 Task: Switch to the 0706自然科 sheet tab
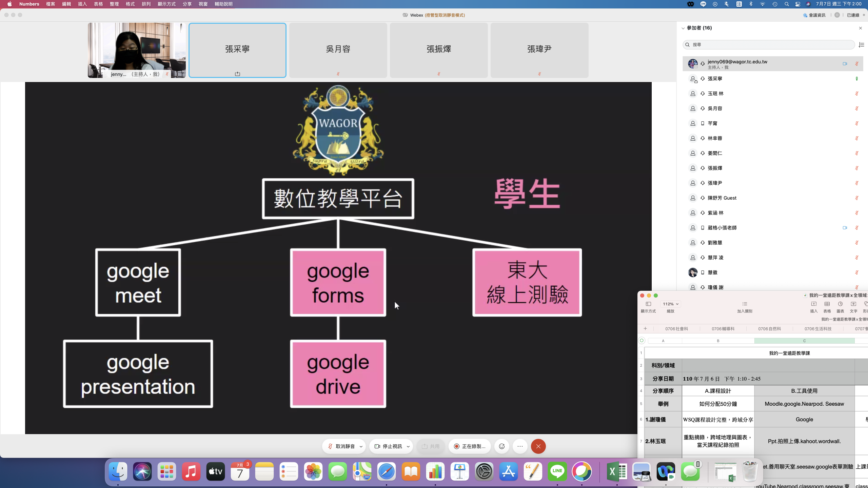[x=769, y=329]
